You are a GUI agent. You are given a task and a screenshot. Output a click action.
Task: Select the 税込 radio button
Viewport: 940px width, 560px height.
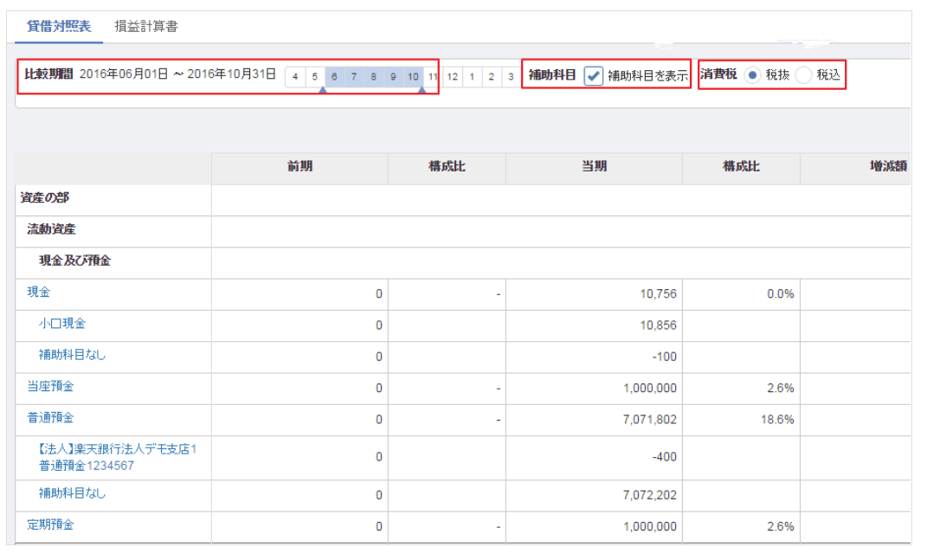[804, 75]
